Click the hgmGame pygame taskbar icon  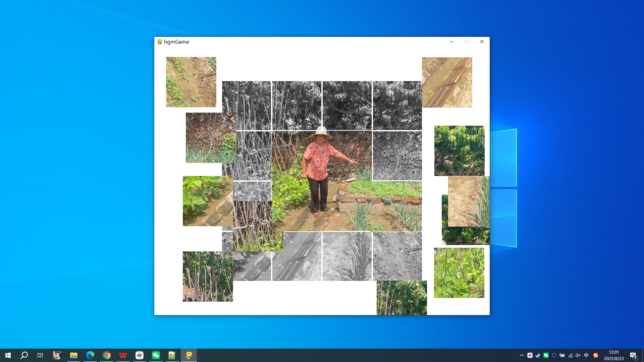pos(189,355)
